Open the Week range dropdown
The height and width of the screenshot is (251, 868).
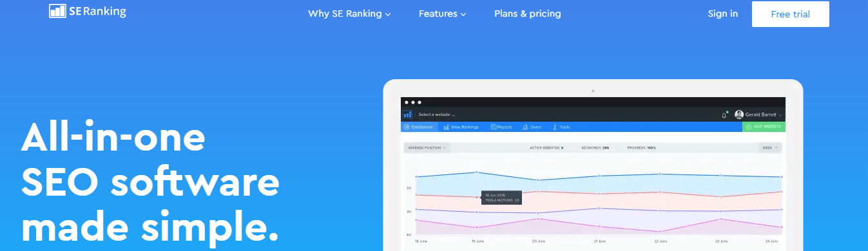[x=770, y=147]
